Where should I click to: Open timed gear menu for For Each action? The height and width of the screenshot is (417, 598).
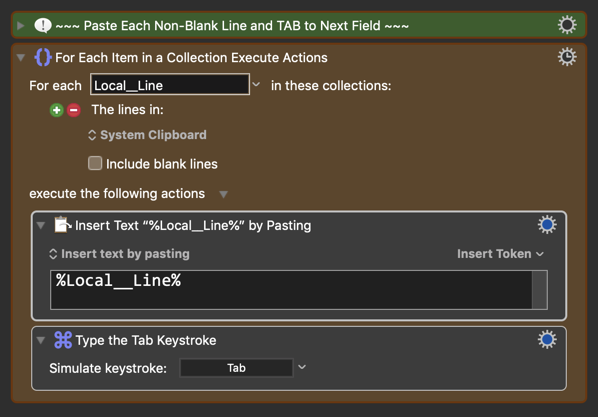point(567,57)
